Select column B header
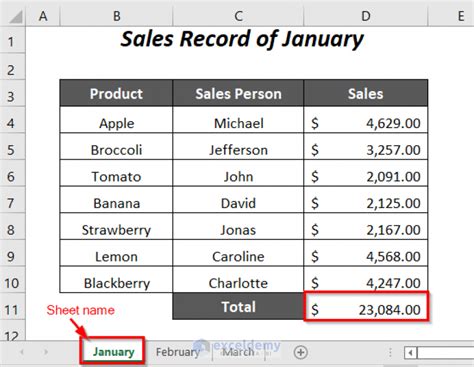 [116, 16]
